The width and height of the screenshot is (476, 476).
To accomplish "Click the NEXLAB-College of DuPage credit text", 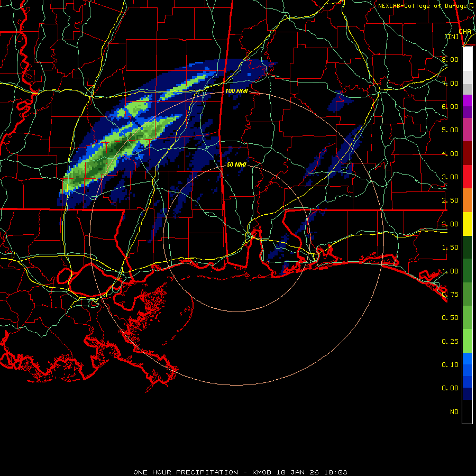I will 426,6.
